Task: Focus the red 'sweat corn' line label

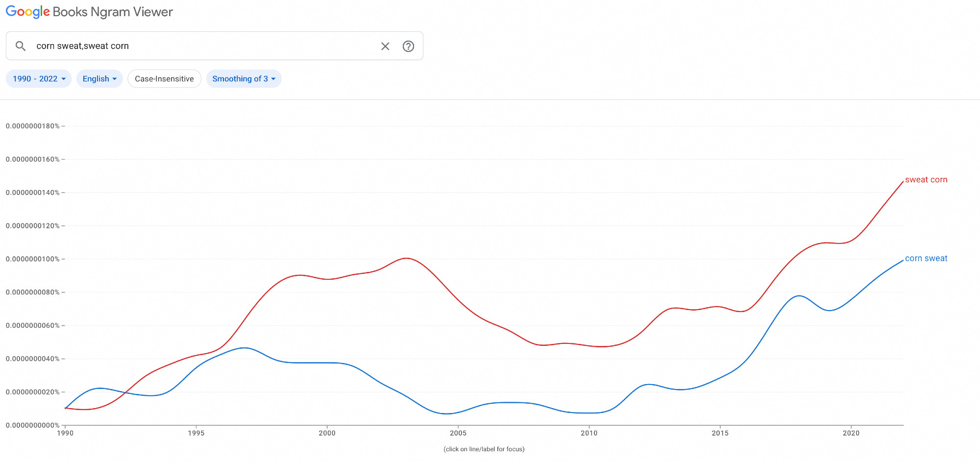Action: [926, 180]
